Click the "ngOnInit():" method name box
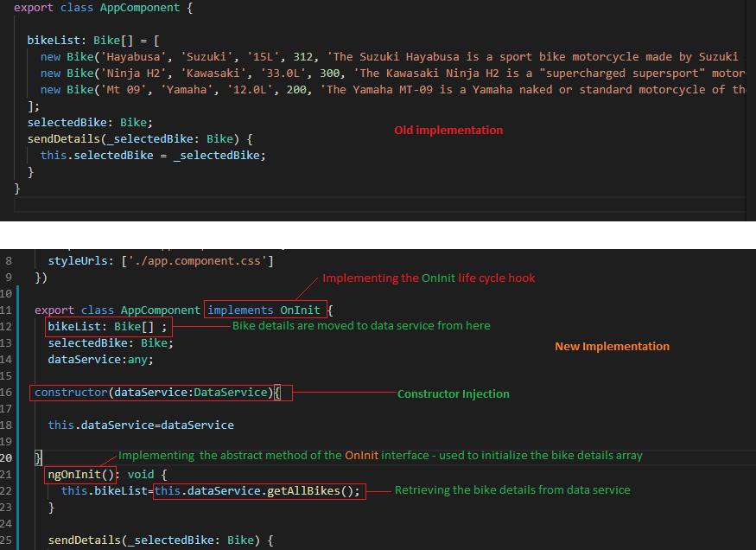The image size is (756, 550). (x=80, y=474)
